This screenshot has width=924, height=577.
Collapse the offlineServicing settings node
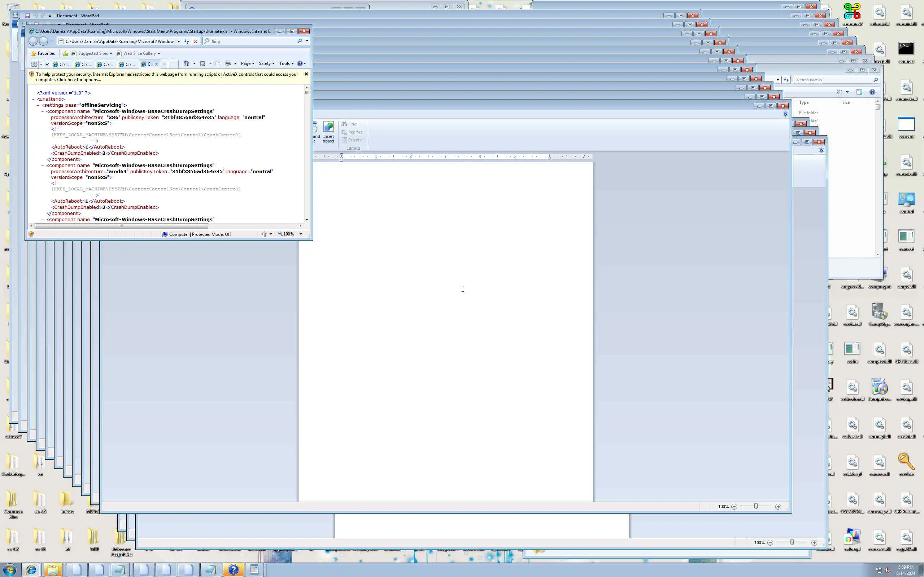38,105
